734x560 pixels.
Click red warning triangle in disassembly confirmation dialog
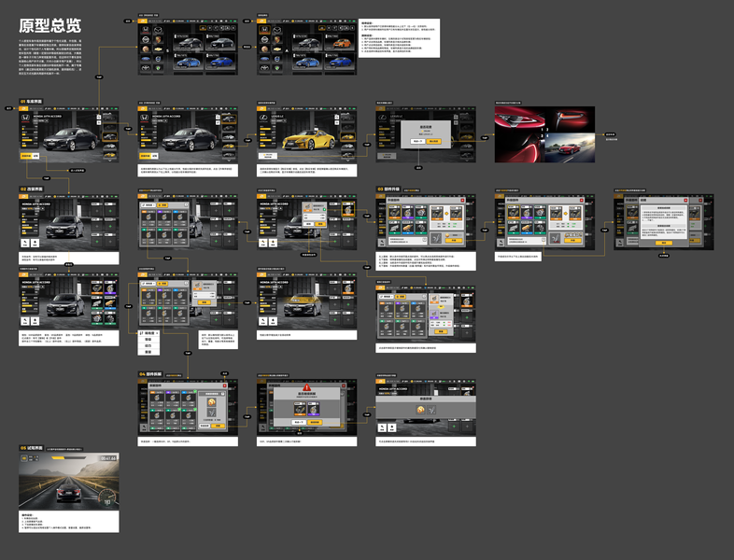pos(307,387)
